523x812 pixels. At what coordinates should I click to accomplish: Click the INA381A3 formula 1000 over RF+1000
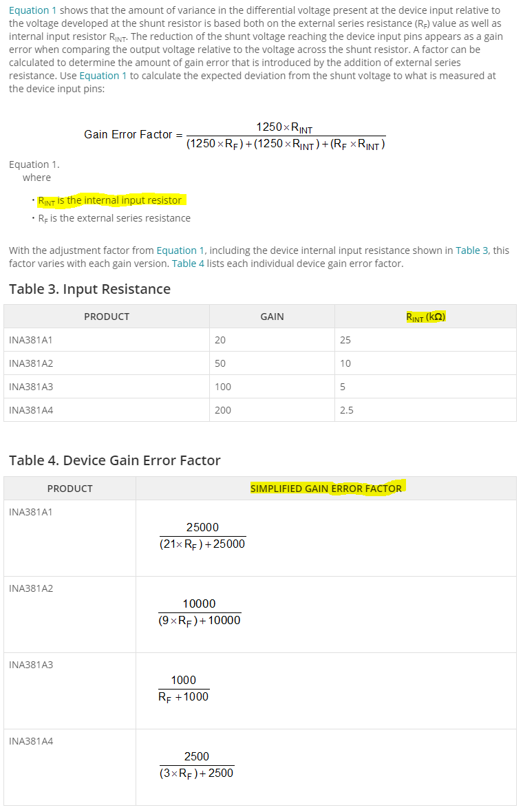(183, 688)
